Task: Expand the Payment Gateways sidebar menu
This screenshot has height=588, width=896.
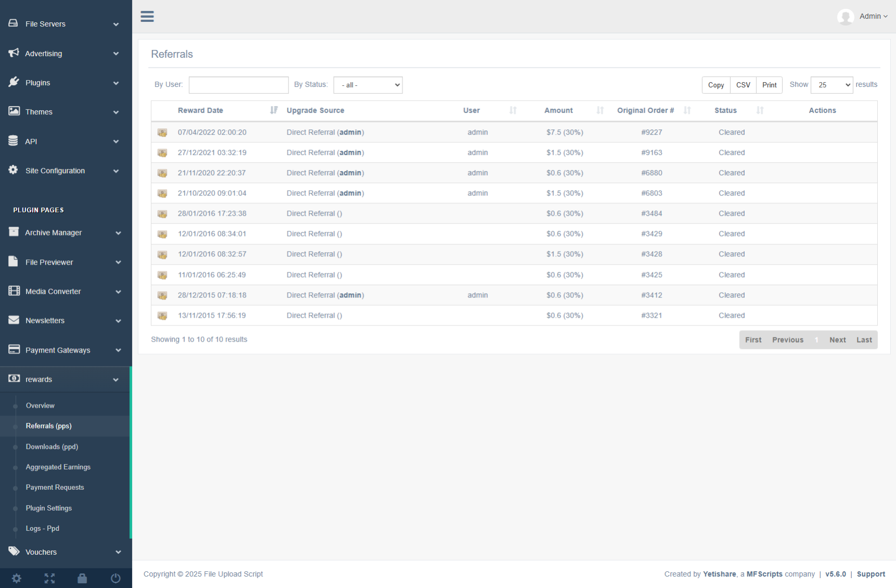Action: point(66,350)
